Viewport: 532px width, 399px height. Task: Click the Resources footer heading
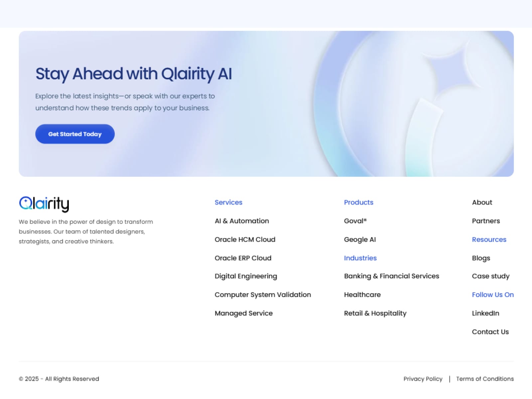(489, 239)
